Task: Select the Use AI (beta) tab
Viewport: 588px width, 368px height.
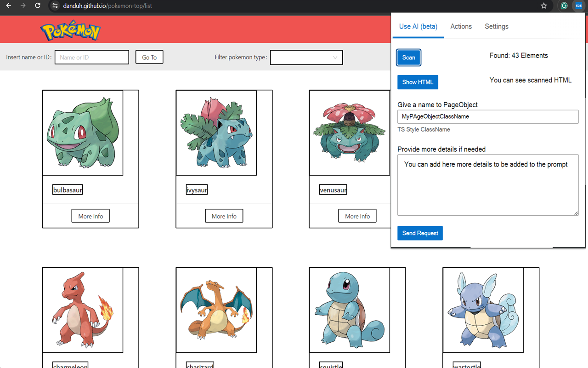Action: coord(418,26)
